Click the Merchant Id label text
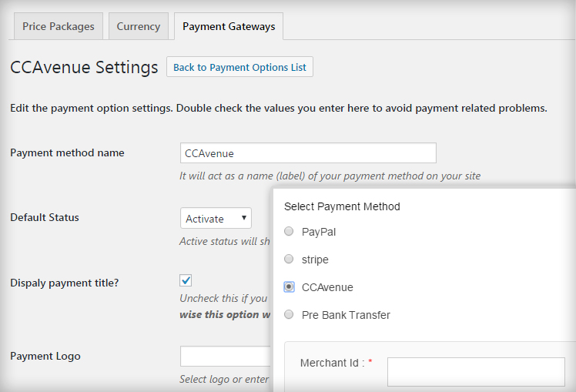Image resolution: width=576 pixels, height=392 pixels. coord(331,363)
